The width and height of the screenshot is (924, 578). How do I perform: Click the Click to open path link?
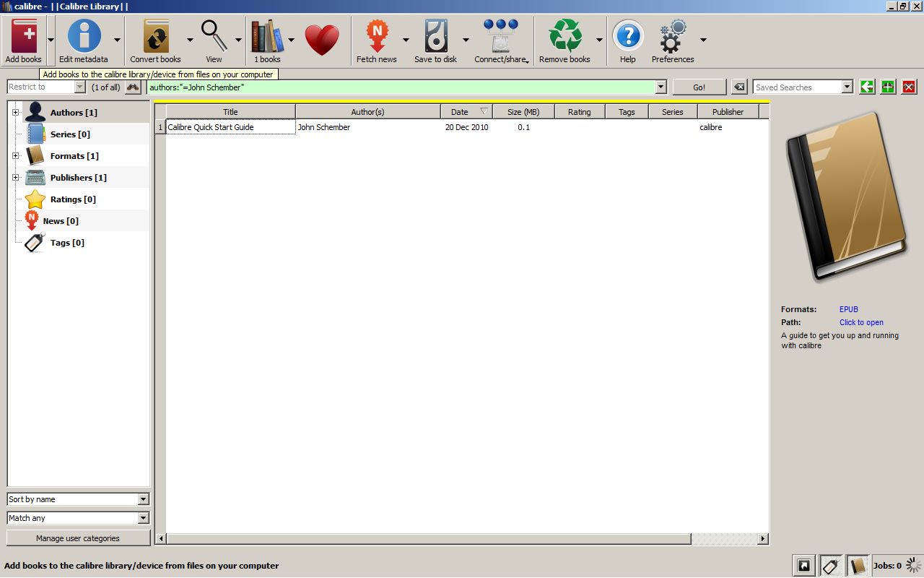[861, 322]
